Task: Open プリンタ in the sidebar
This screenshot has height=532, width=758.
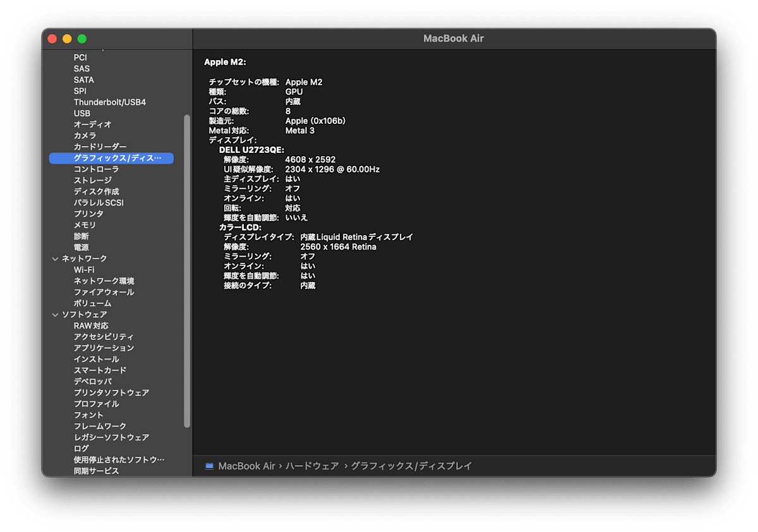Action: click(88, 214)
